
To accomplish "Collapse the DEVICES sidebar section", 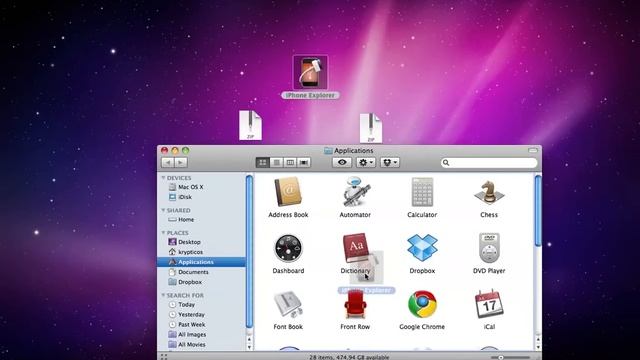I will (x=163, y=178).
